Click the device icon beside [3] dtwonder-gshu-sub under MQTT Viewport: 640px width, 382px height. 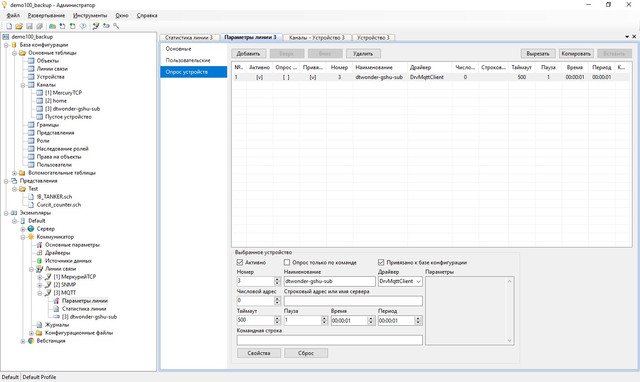coord(56,317)
